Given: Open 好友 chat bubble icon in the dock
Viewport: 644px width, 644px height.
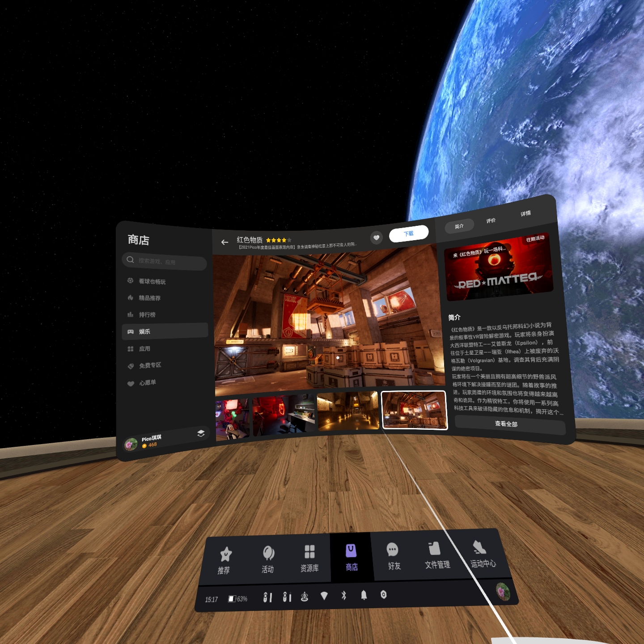Looking at the screenshot, I should pyautogui.click(x=392, y=550).
